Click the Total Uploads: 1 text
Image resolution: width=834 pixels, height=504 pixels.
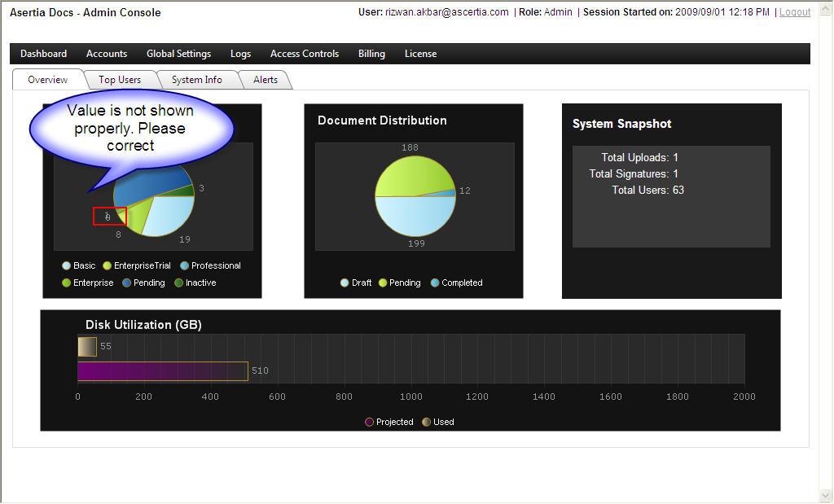[x=640, y=157]
